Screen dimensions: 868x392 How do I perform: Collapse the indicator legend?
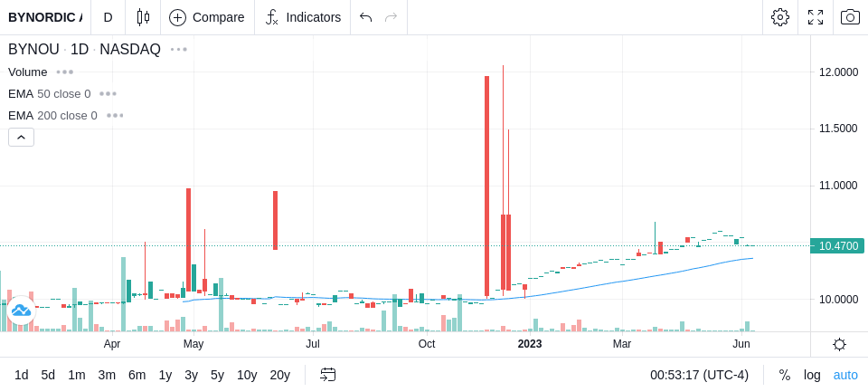pyautogui.click(x=21, y=137)
